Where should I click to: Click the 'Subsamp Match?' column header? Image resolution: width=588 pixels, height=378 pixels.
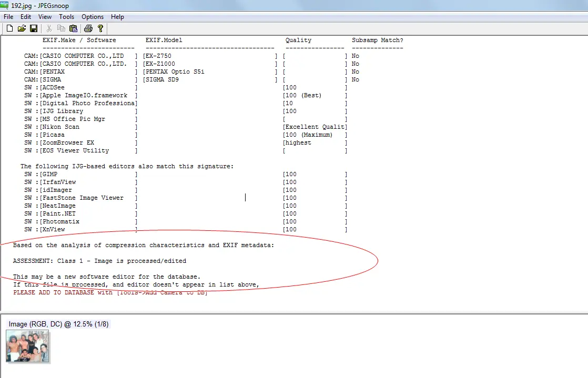point(378,40)
